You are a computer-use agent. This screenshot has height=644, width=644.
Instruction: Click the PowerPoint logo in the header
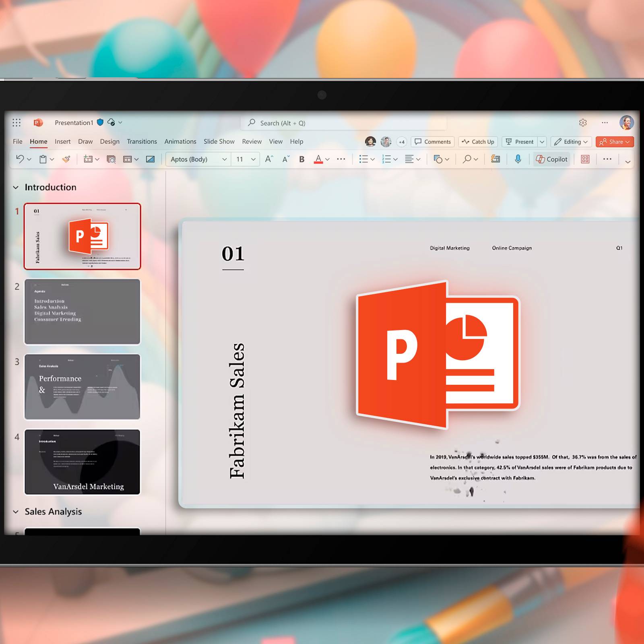click(38, 123)
